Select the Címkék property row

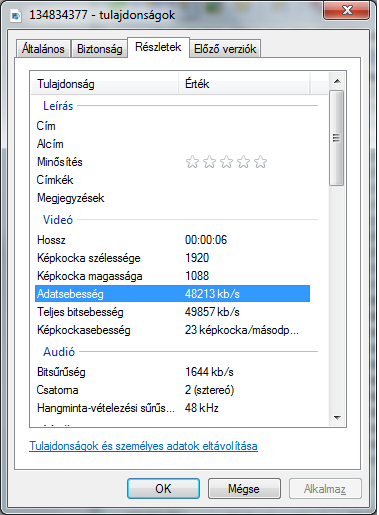pos(172,180)
